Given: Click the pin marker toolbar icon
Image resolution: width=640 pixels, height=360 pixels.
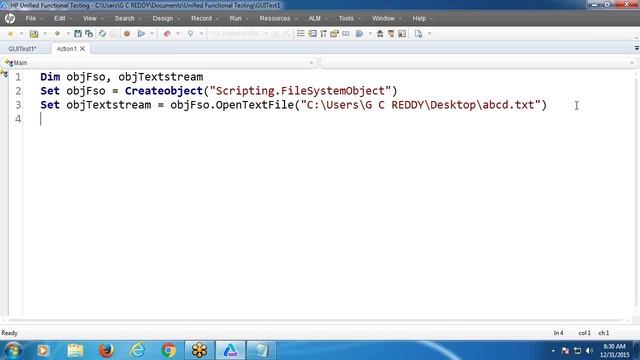Looking at the screenshot, I should point(190,34).
